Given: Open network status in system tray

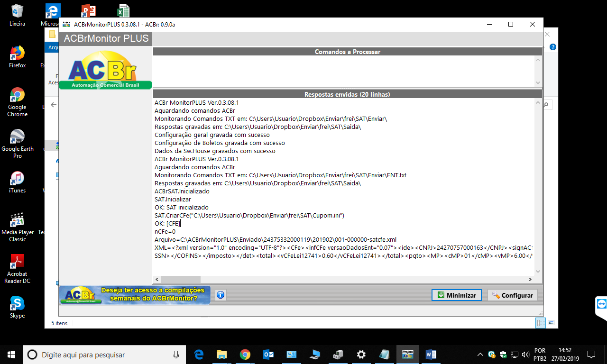Looking at the screenshot, I should pyautogui.click(x=514, y=355).
